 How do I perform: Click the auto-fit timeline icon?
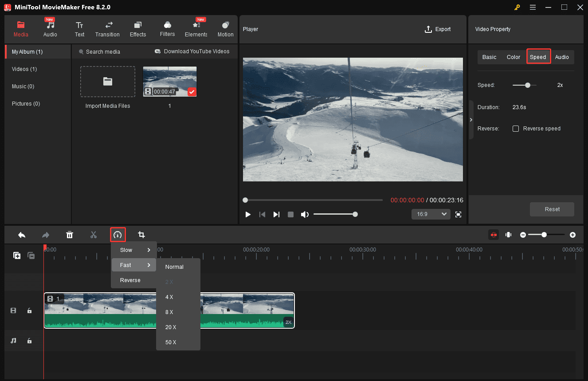509,235
